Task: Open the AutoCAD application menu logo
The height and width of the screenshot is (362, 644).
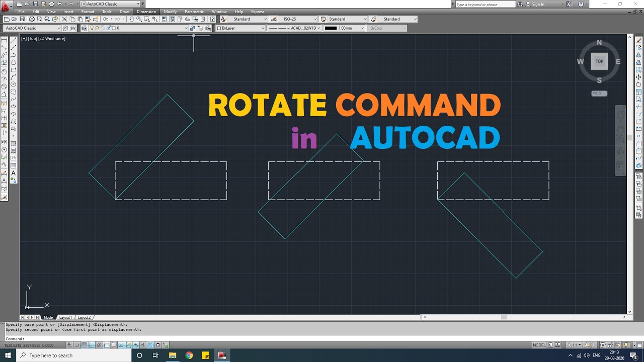Action: click(x=7, y=8)
